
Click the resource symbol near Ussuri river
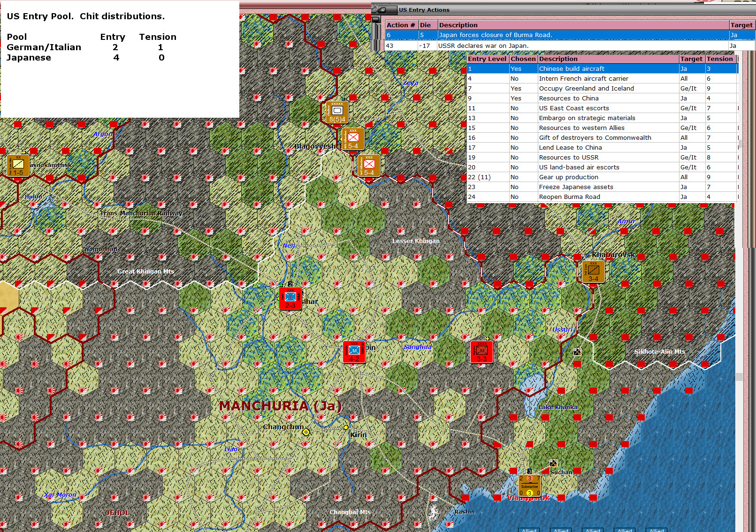pos(577,352)
